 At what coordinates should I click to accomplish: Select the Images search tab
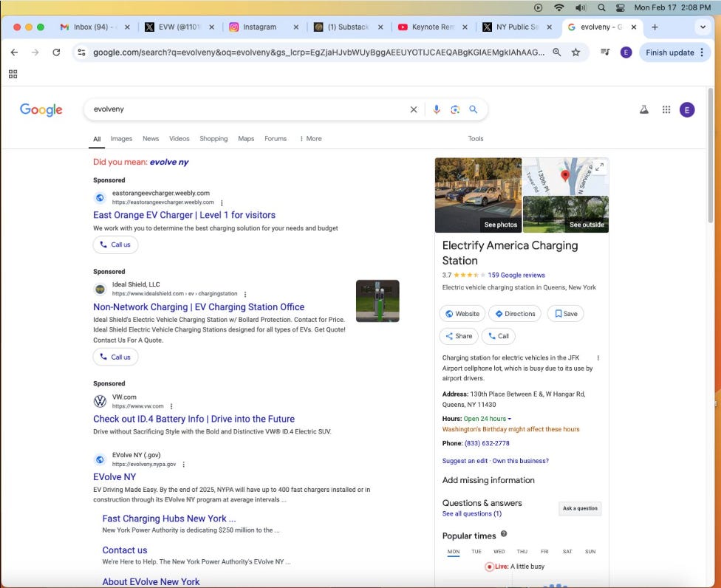[x=121, y=138]
